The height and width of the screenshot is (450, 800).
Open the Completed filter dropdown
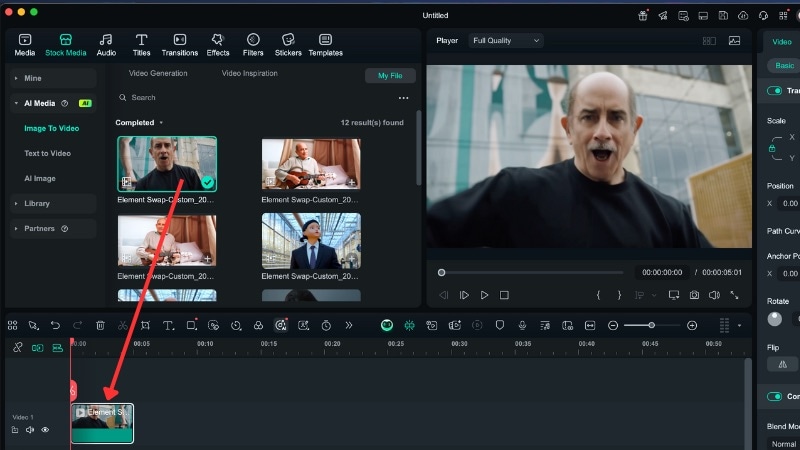139,122
